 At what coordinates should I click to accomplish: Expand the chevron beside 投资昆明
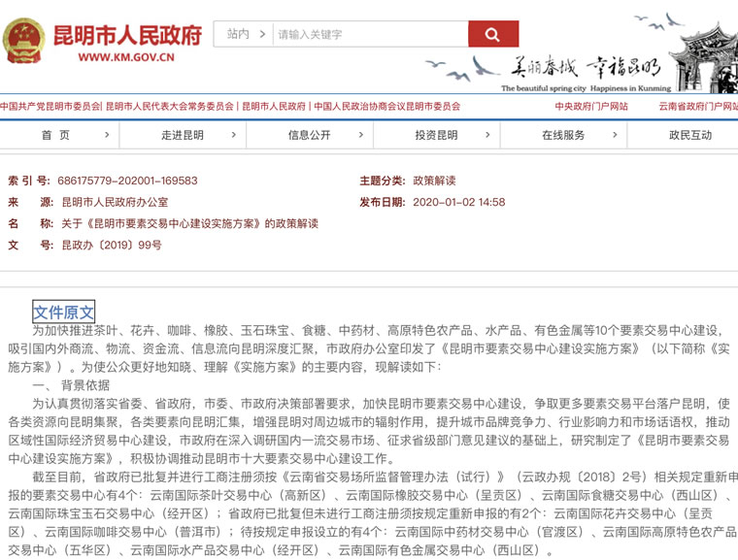(487, 135)
